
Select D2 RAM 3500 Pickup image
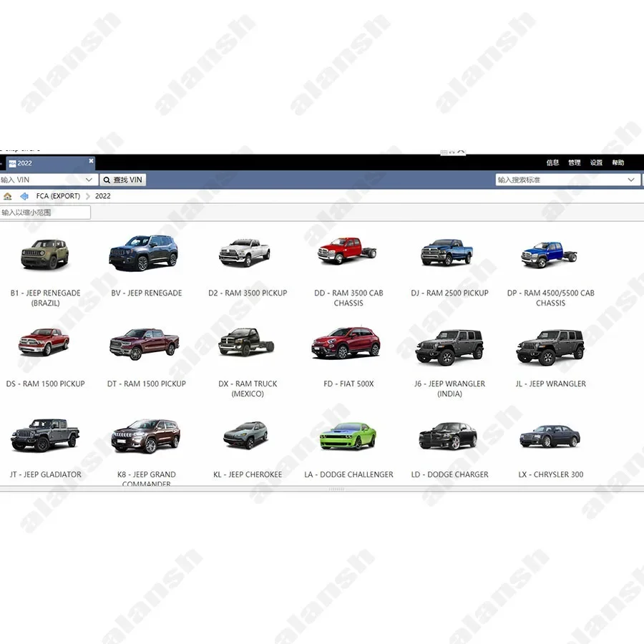(x=245, y=252)
